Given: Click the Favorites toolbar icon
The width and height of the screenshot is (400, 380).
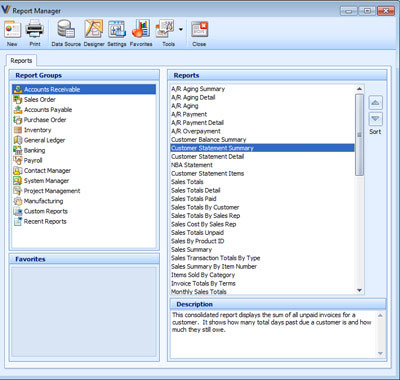Looking at the screenshot, I should coord(141,29).
